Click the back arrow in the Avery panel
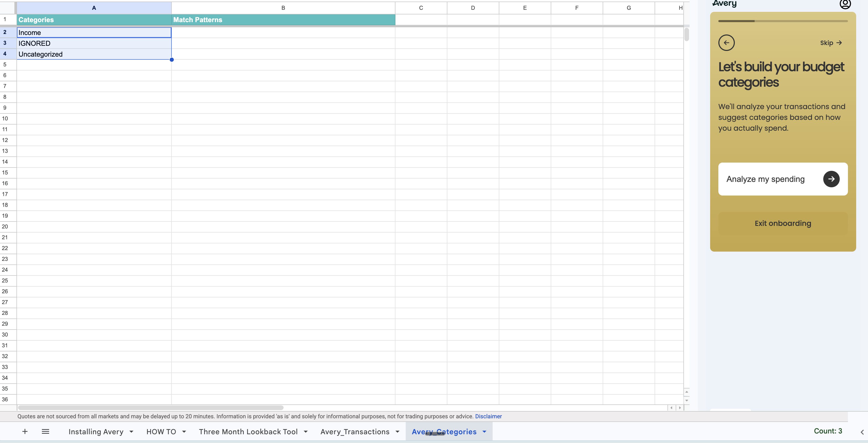This screenshot has width=868, height=443. [727, 42]
